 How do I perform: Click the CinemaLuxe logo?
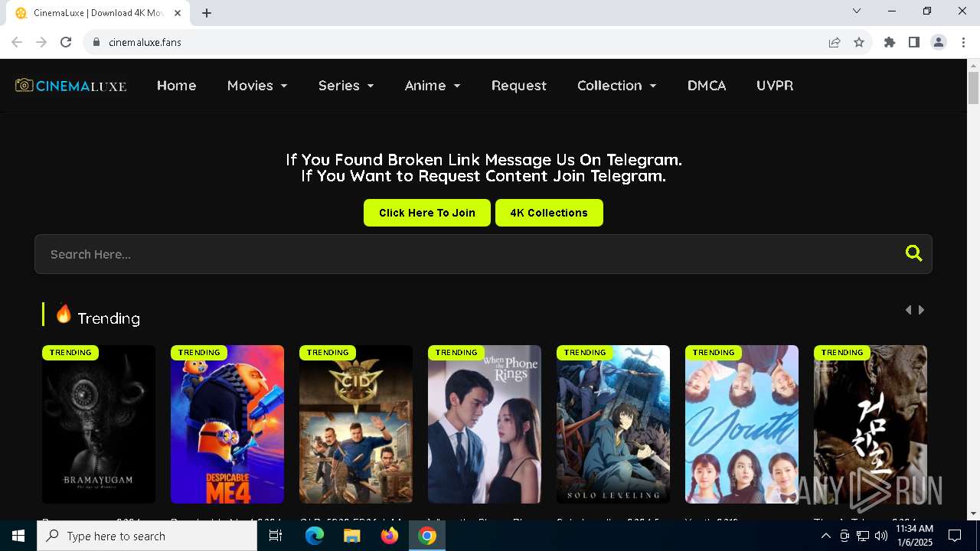[x=71, y=86]
